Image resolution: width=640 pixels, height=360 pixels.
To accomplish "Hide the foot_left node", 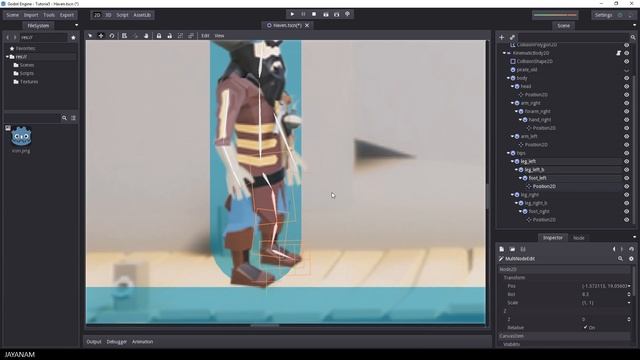I will tap(627, 178).
